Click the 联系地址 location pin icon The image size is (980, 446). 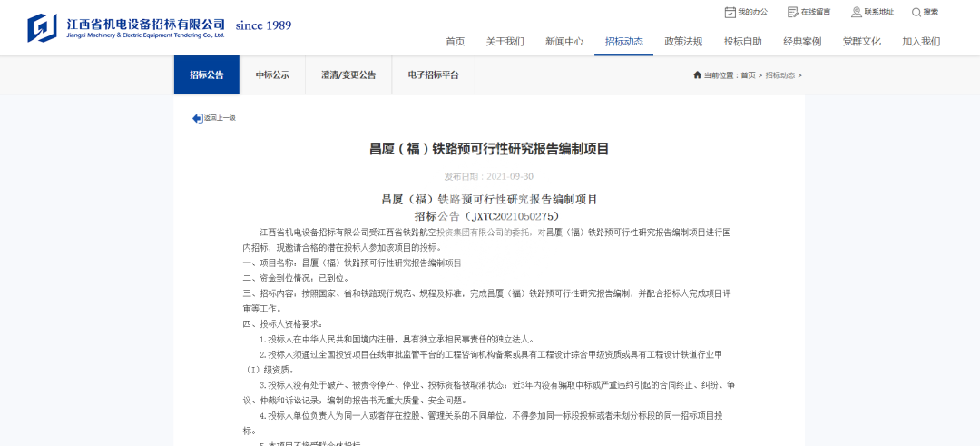(856, 12)
